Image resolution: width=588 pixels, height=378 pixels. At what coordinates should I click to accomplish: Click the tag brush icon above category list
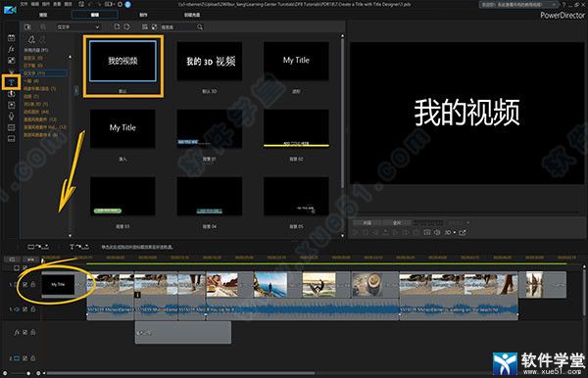coord(31,39)
